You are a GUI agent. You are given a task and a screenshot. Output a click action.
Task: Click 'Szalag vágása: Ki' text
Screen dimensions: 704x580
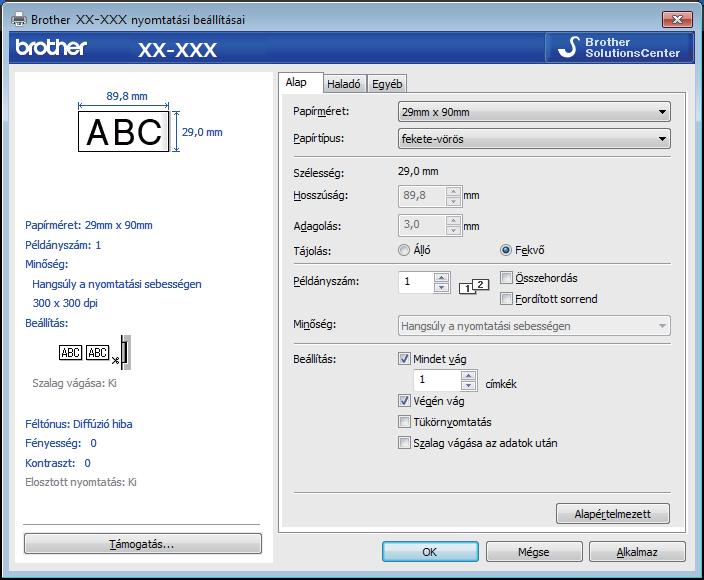(74, 383)
